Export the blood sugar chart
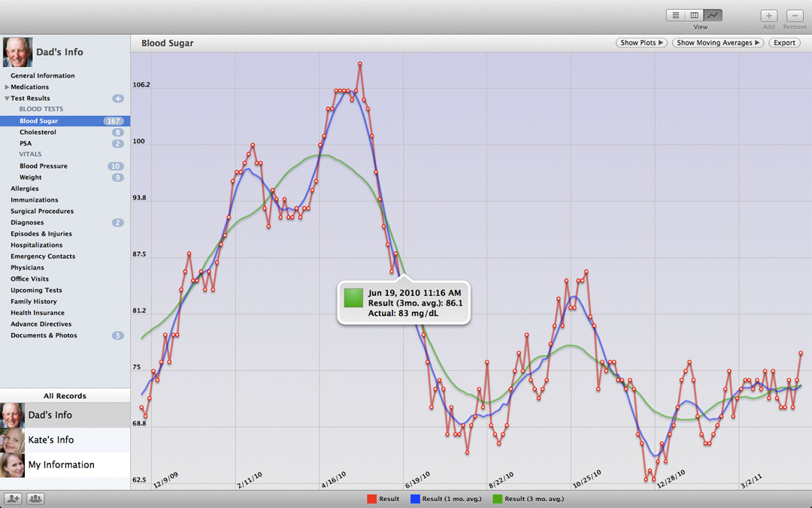 point(784,43)
